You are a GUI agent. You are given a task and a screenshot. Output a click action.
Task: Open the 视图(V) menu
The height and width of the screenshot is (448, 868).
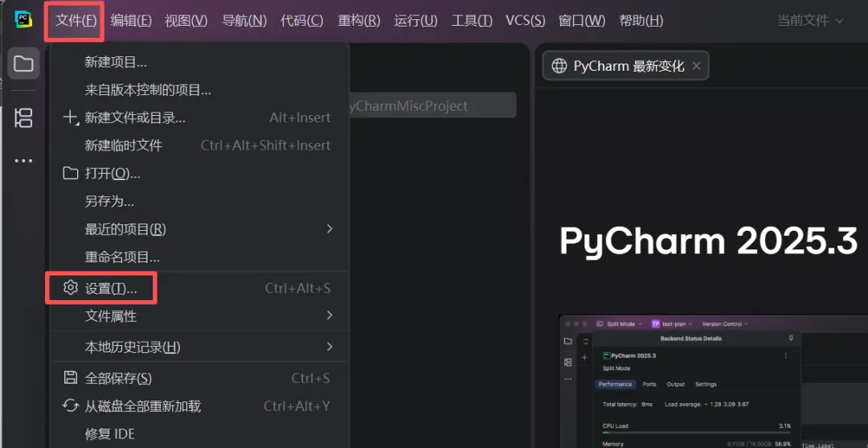(x=186, y=20)
